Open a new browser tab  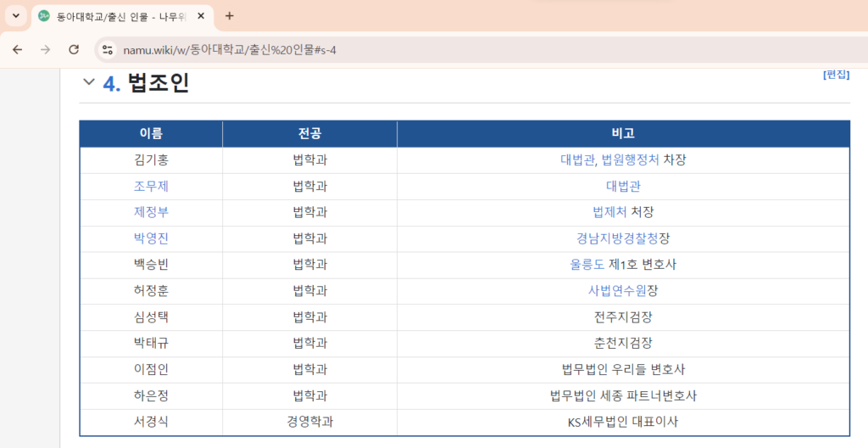(x=229, y=16)
